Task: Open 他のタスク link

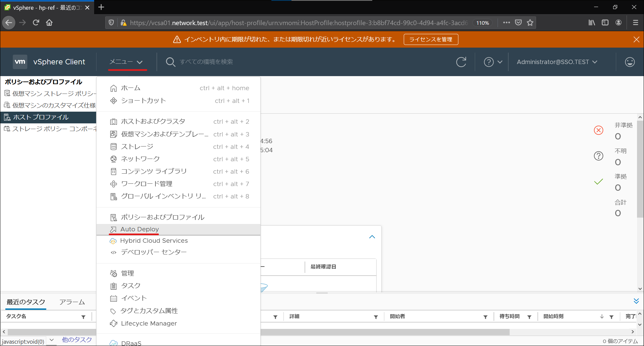Action: [77, 340]
